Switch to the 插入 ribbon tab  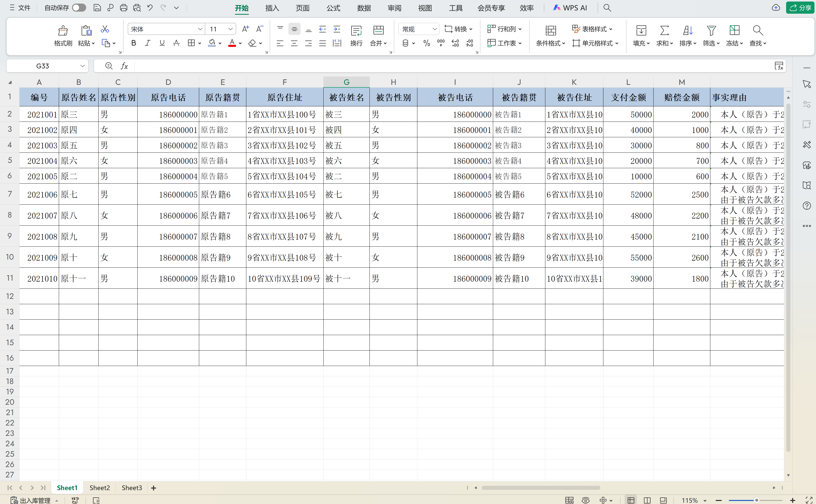coord(272,8)
